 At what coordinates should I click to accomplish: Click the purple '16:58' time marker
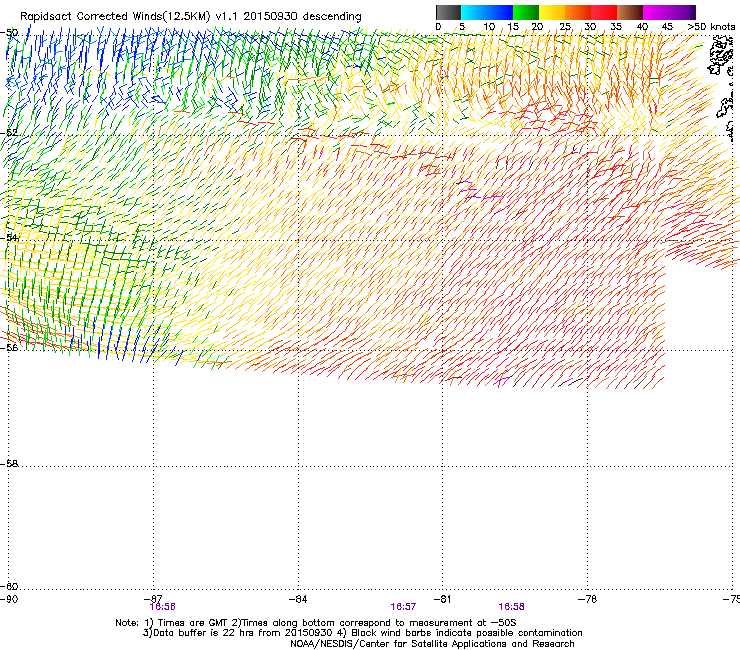click(511, 607)
